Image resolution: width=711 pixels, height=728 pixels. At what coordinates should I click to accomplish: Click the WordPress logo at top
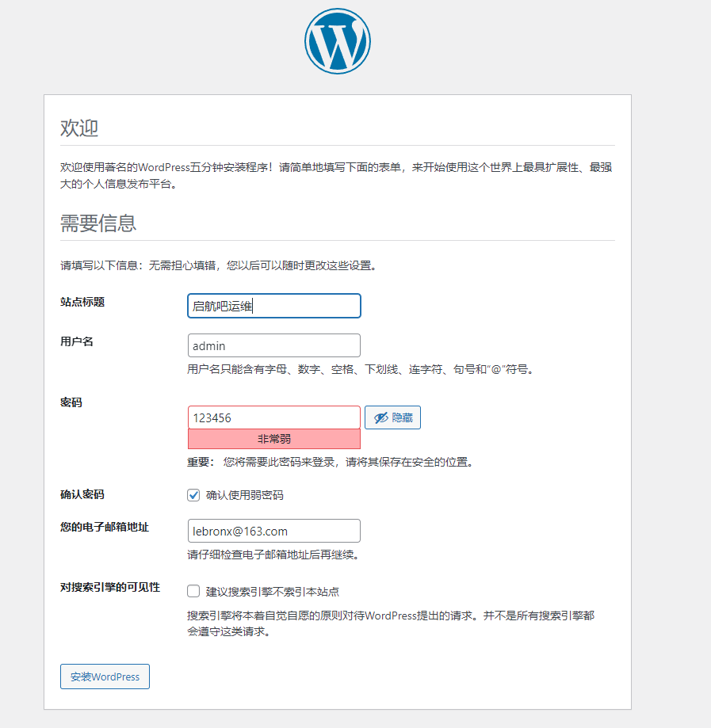pyautogui.click(x=338, y=41)
